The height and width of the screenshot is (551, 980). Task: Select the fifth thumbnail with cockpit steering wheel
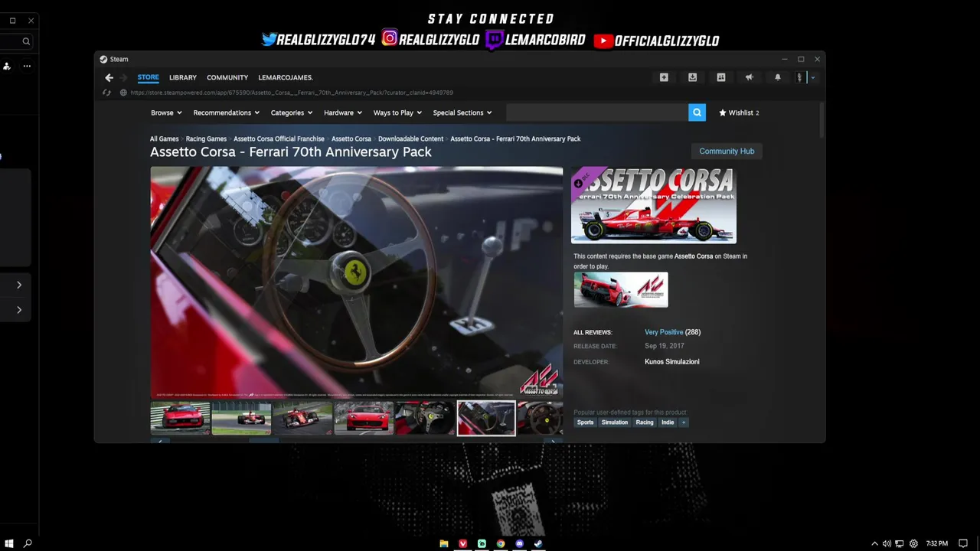(x=425, y=418)
